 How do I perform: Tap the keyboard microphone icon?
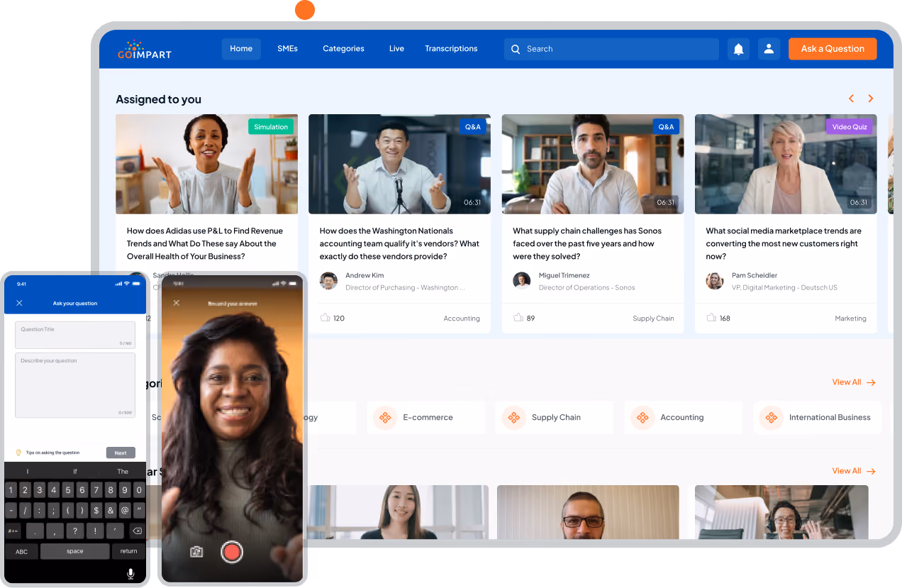click(130, 574)
